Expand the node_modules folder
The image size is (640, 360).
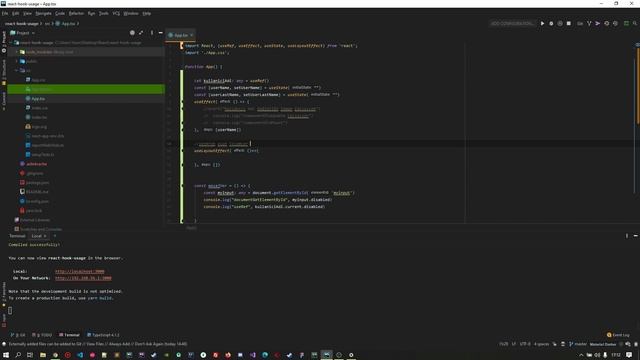point(17,52)
